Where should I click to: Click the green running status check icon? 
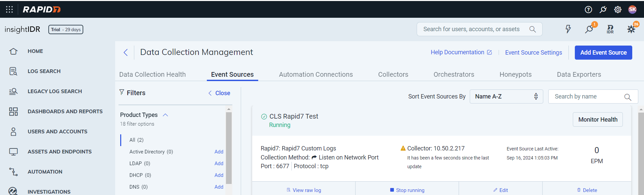click(x=264, y=117)
